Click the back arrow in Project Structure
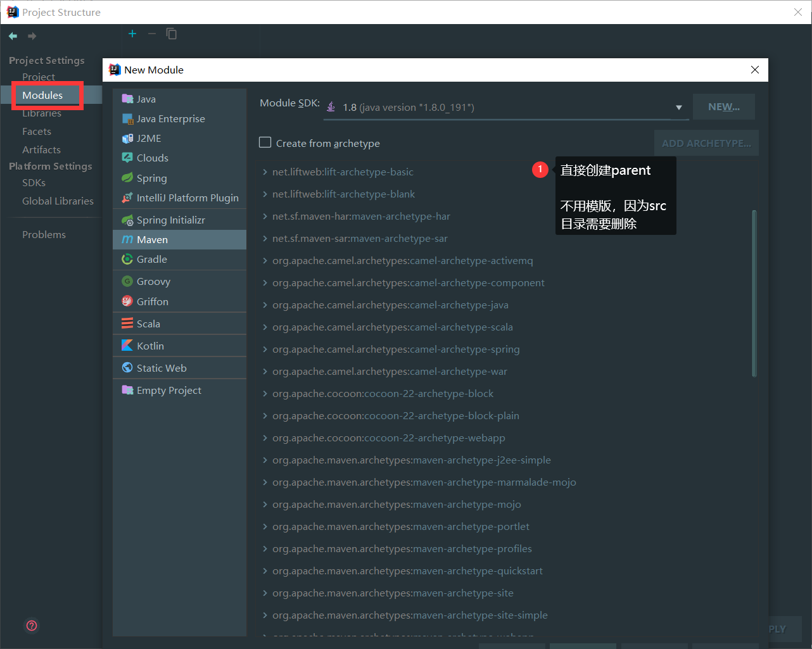 click(13, 36)
